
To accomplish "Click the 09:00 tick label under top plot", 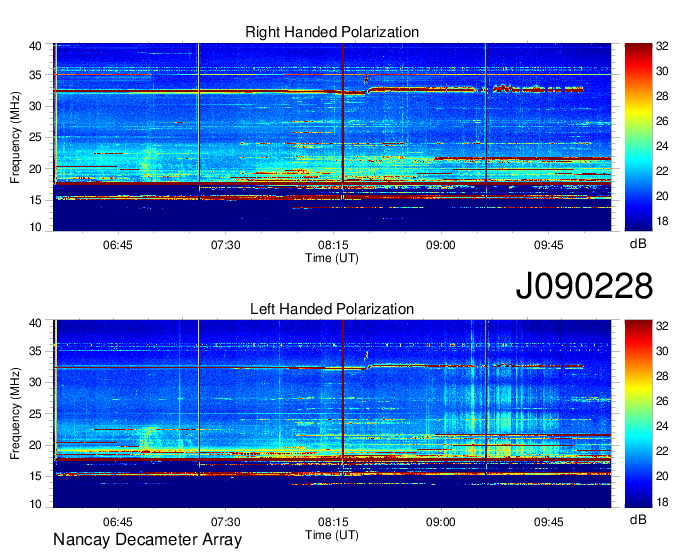I will pyautogui.click(x=441, y=245).
